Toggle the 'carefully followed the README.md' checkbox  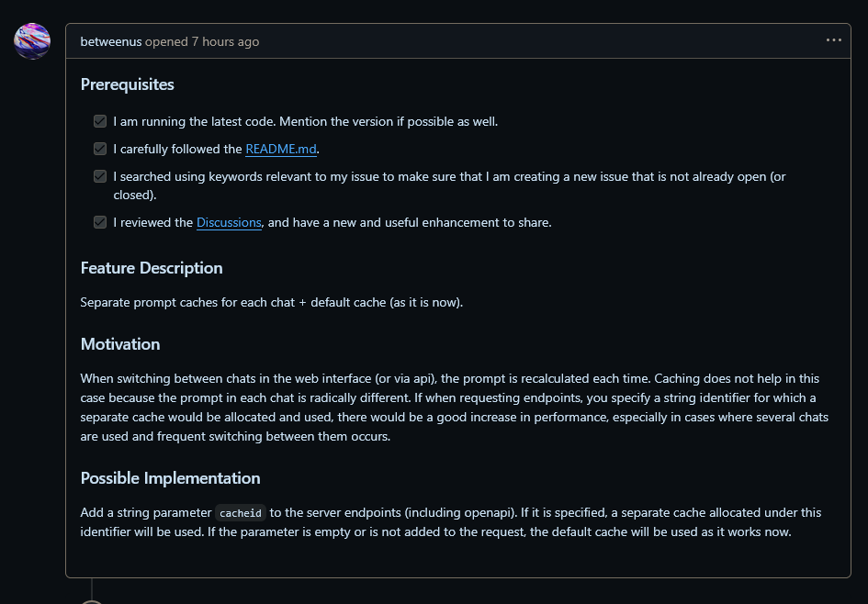100,149
